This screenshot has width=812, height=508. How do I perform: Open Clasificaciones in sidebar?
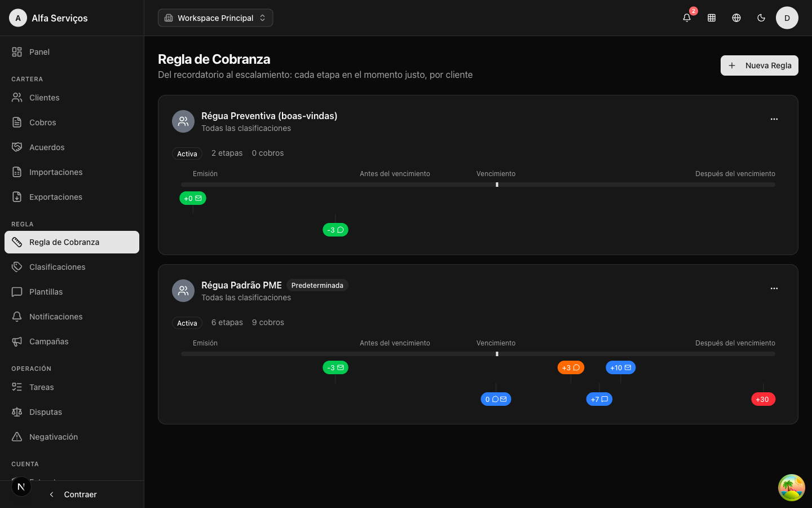click(72, 267)
